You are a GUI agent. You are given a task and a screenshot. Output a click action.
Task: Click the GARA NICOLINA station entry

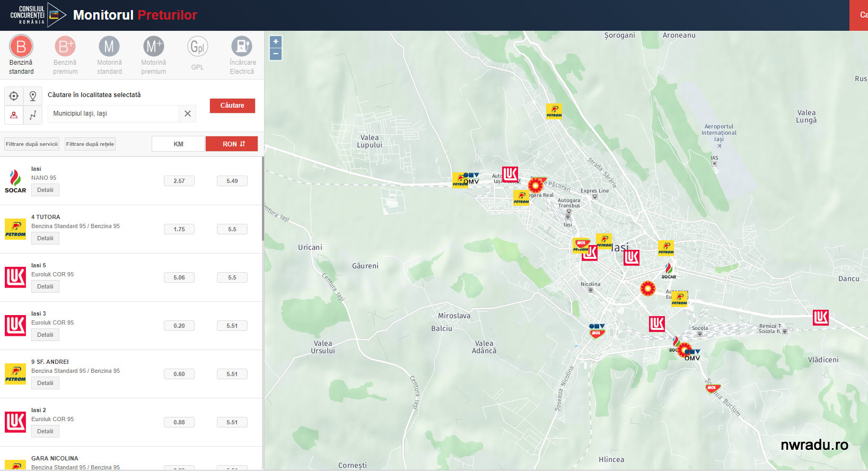coord(131,459)
